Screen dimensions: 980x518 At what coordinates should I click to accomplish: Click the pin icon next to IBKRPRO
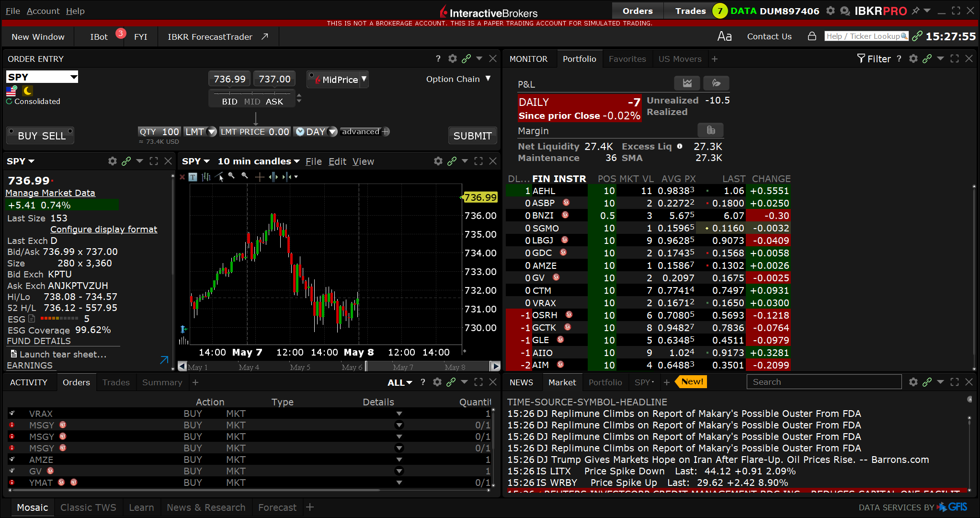tap(915, 11)
